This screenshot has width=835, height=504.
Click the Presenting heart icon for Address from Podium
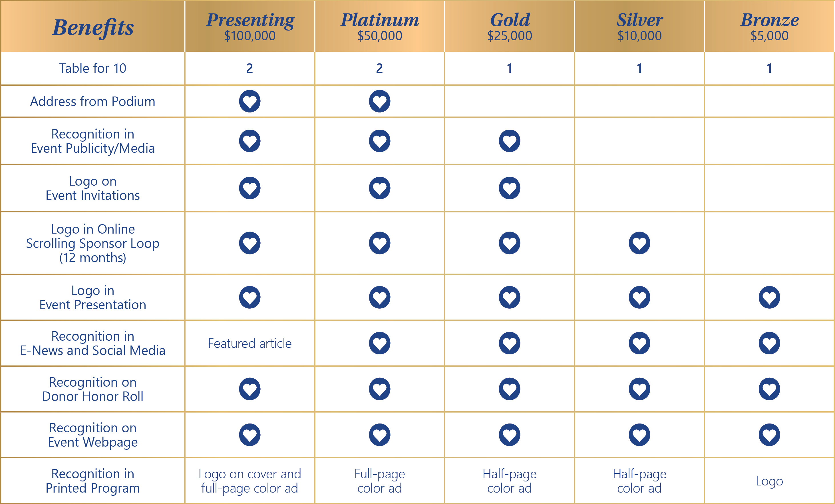tap(250, 101)
